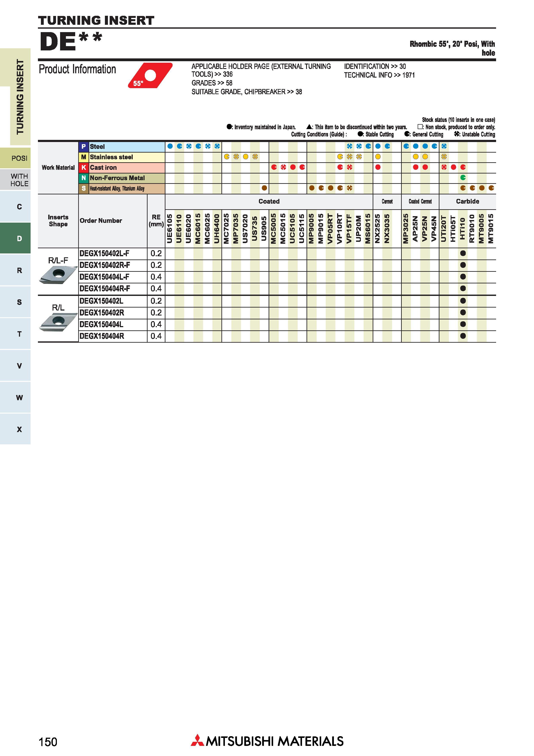Click the General Cutting legend symbol
The width and height of the screenshot is (534, 756).
click(x=407, y=134)
